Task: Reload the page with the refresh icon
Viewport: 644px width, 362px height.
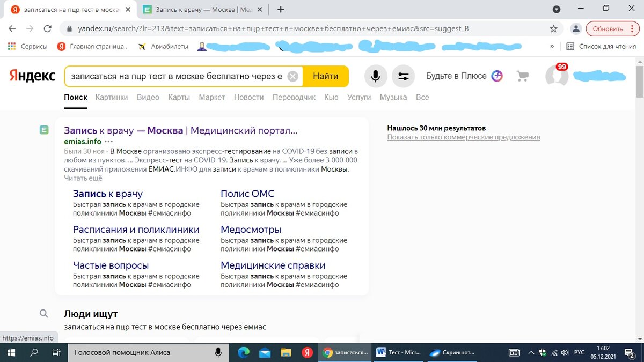Action: tap(47, 29)
